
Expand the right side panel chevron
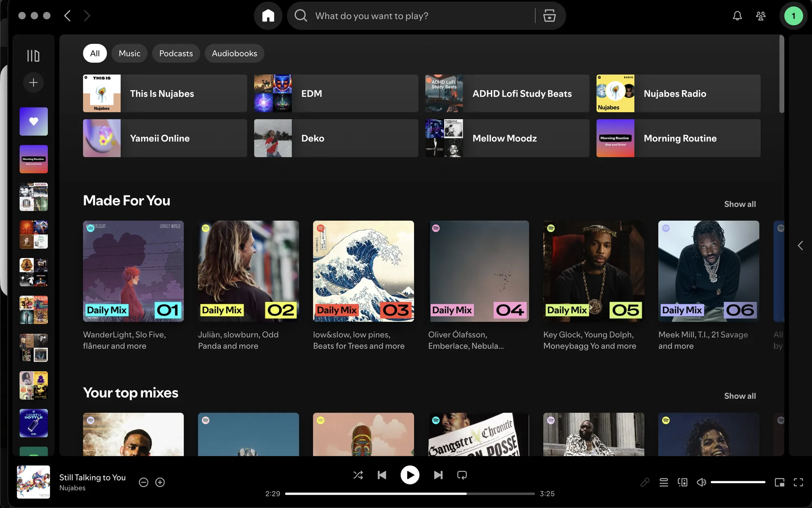pos(800,245)
